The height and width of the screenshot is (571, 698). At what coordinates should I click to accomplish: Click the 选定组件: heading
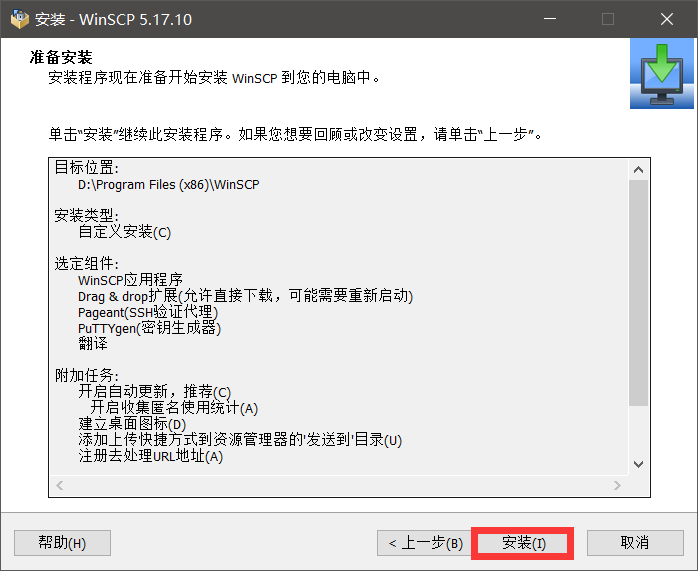(x=86, y=264)
